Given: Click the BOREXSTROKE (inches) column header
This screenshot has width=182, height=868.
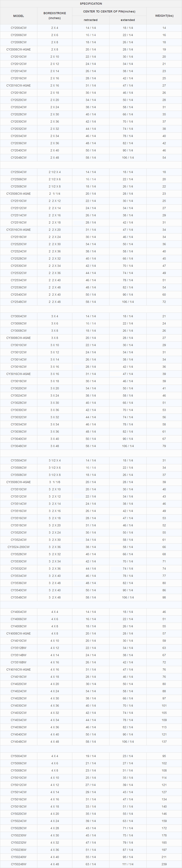Looking at the screenshot, I should 55,16.
